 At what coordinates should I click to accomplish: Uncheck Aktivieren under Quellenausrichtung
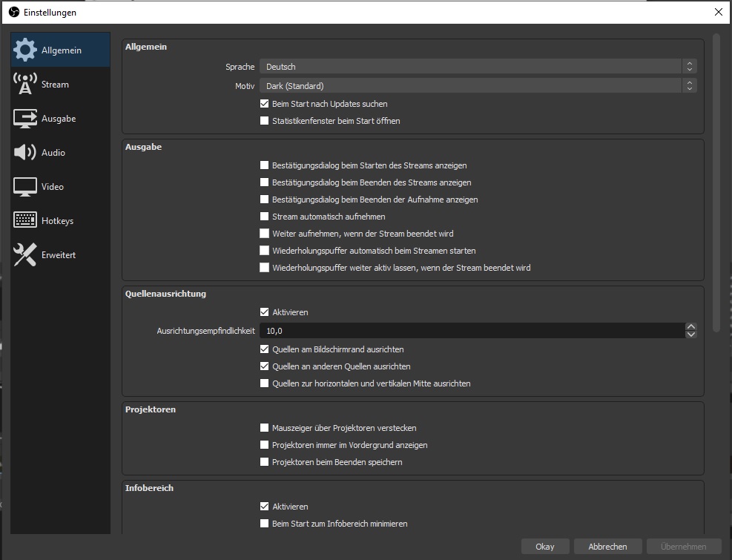point(264,312)
